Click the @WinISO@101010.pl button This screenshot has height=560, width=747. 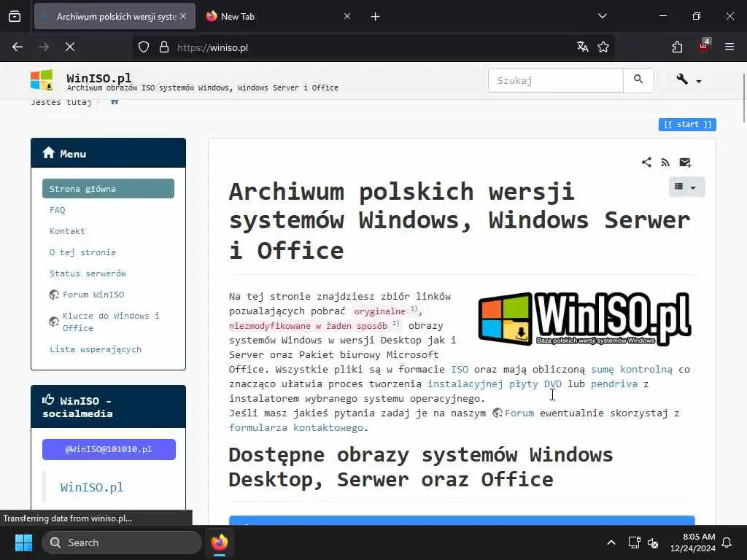109,449
